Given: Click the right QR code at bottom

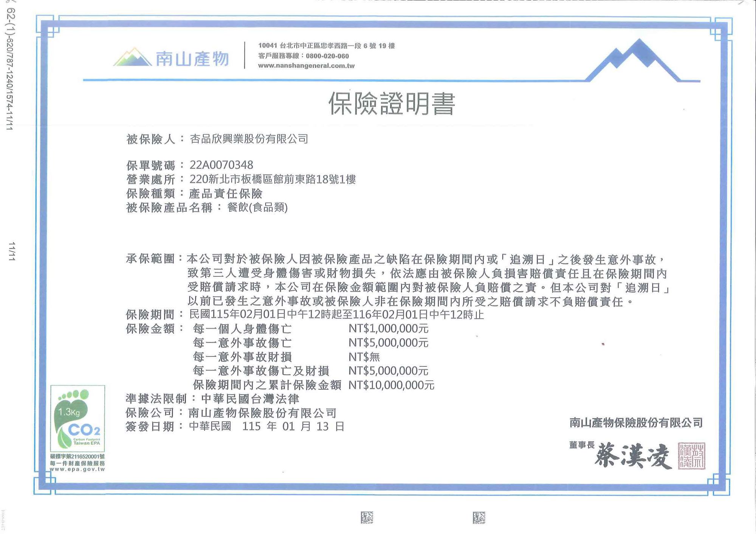Looking at the screenshot, I should click(x=479, y=517).
